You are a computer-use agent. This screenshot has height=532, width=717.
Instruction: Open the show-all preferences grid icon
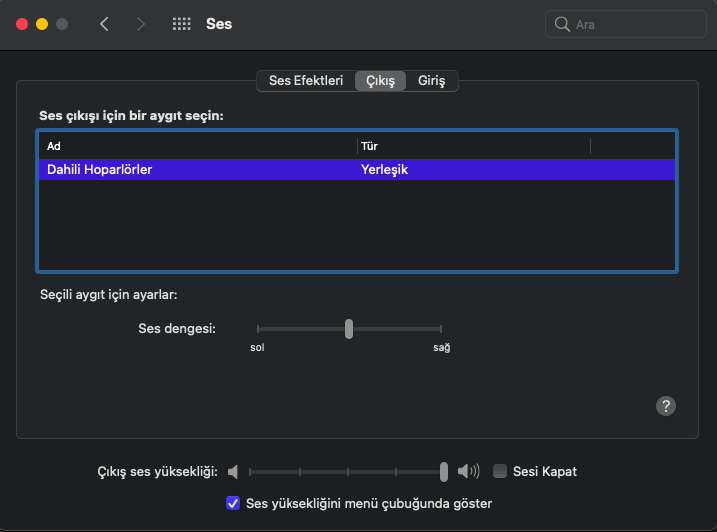[181, 24]
